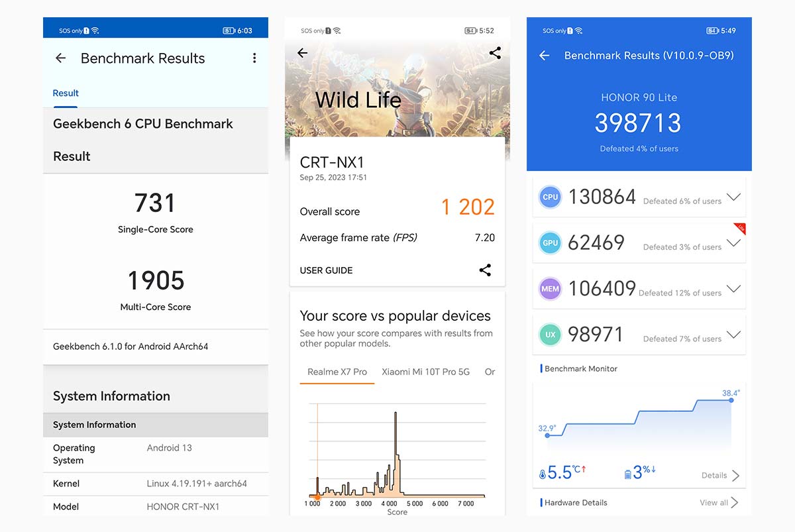The image size is (795, 532).
Task: Open the USER GUIDE link
Action: click(326, 270)
